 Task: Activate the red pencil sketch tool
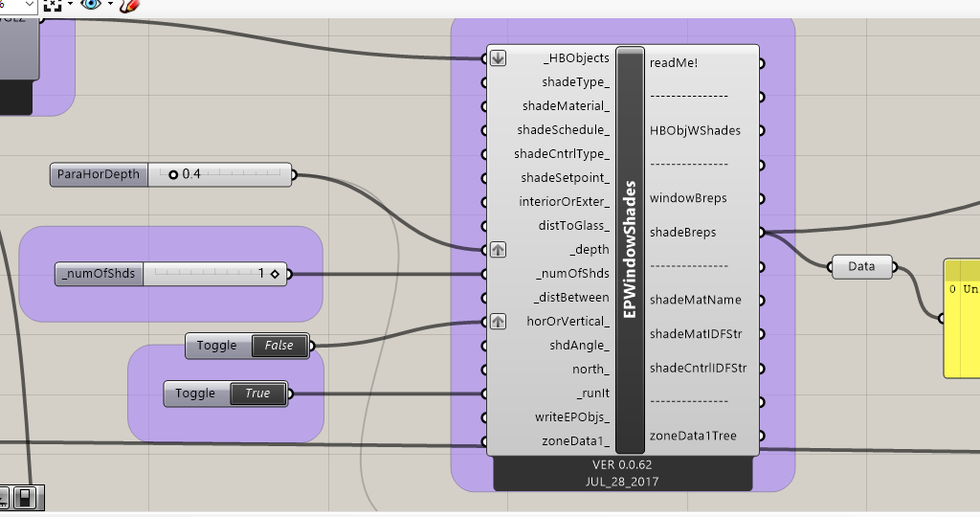(x=128, y=6)
